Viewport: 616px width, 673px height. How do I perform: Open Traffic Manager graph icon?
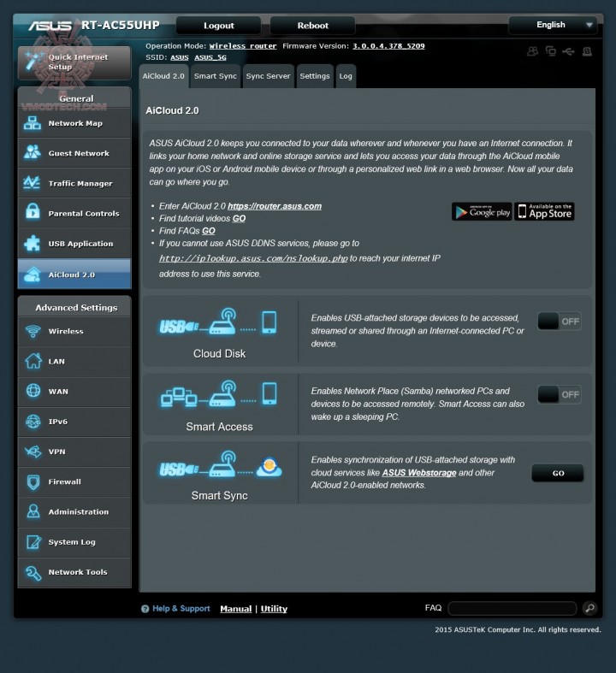(x=32, y=183)
